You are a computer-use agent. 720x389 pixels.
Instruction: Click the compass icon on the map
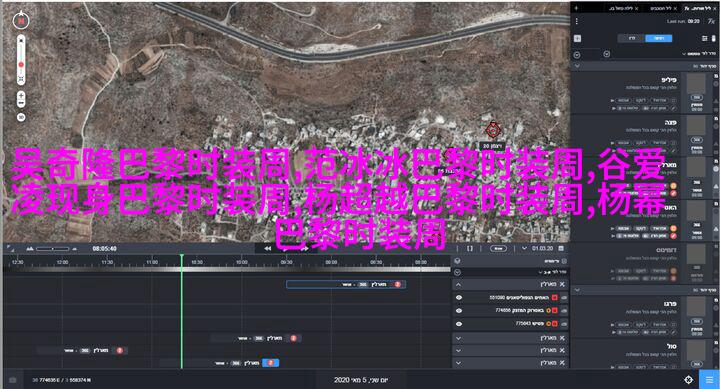click(21, 21)
